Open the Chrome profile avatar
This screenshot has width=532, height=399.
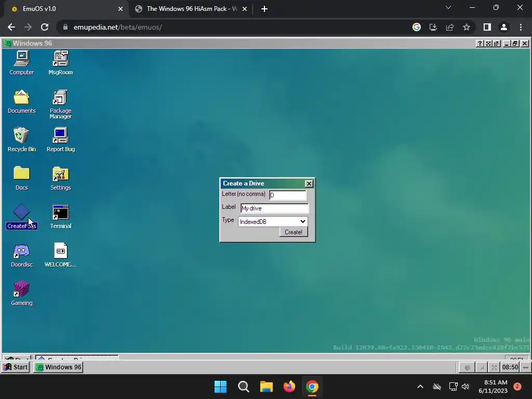click(x=504, y=27)
